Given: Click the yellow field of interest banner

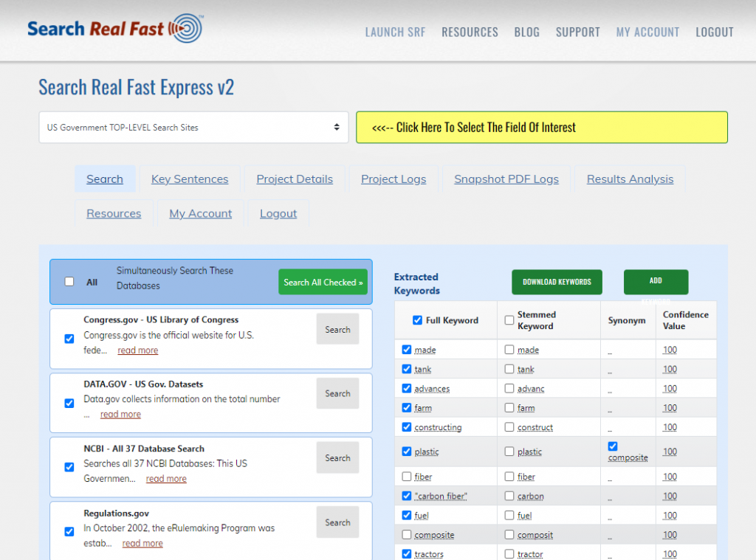Looking at the screenshot, I should point(541,127).
